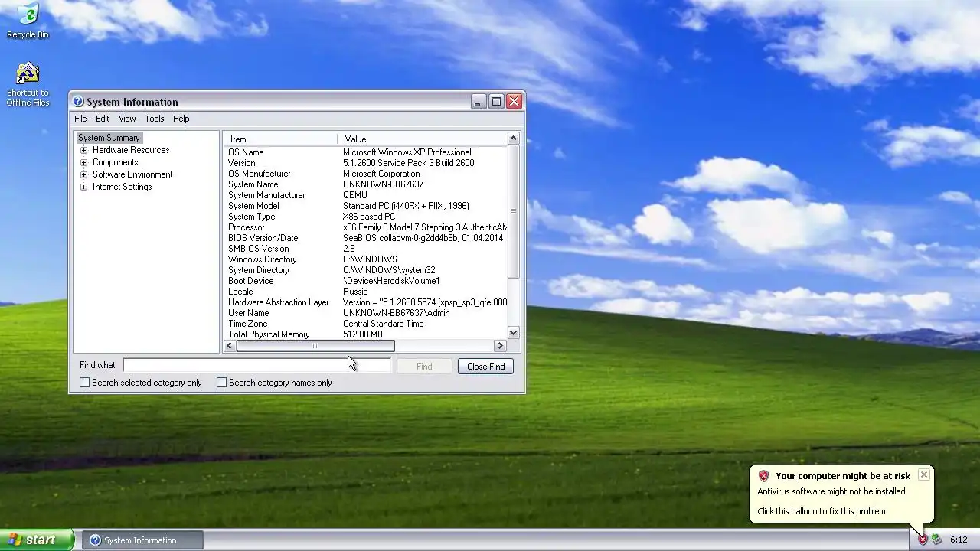Open the View menu

pyautogui.click(x=127, y=119)
